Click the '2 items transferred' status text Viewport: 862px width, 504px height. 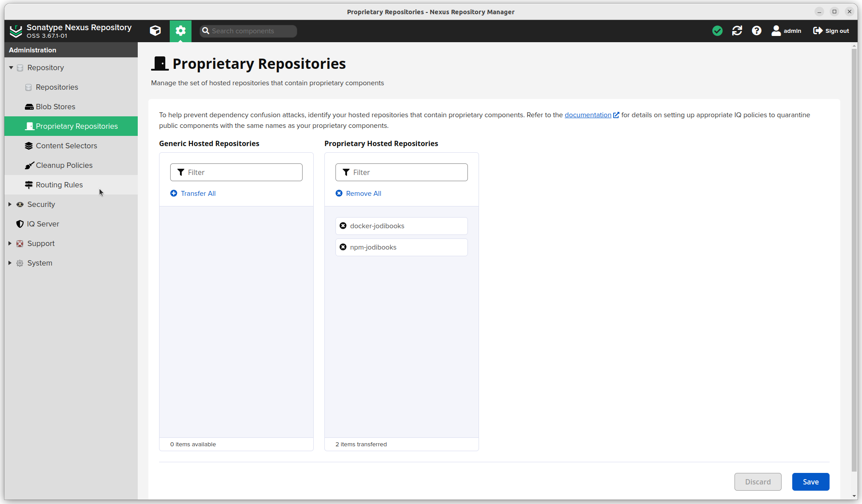pyautogui.click(x=361, y=444)
